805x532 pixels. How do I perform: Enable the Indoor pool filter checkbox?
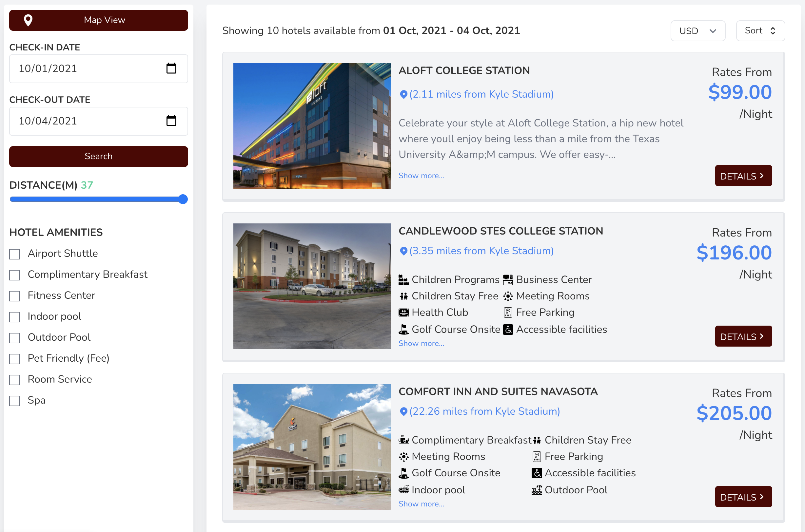14,317
